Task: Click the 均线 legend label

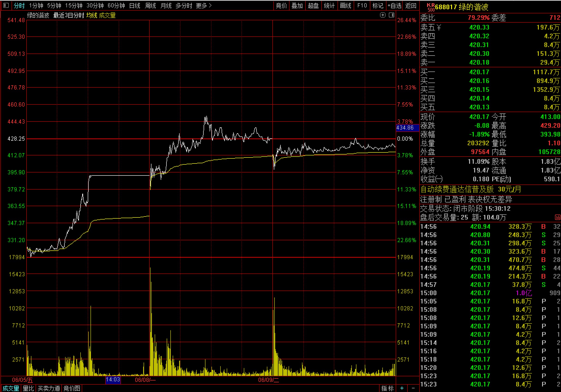Action: (x=92, y=15)
